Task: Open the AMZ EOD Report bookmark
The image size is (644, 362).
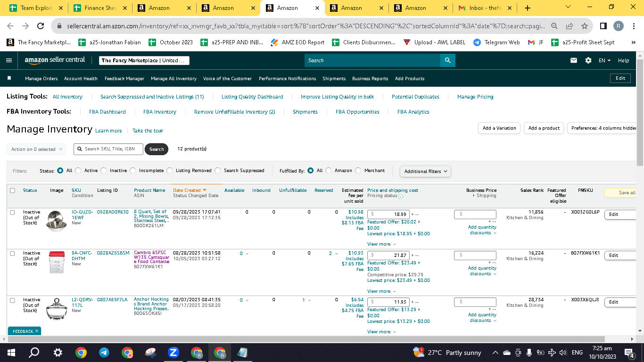Action: click(x=297, y=42)
